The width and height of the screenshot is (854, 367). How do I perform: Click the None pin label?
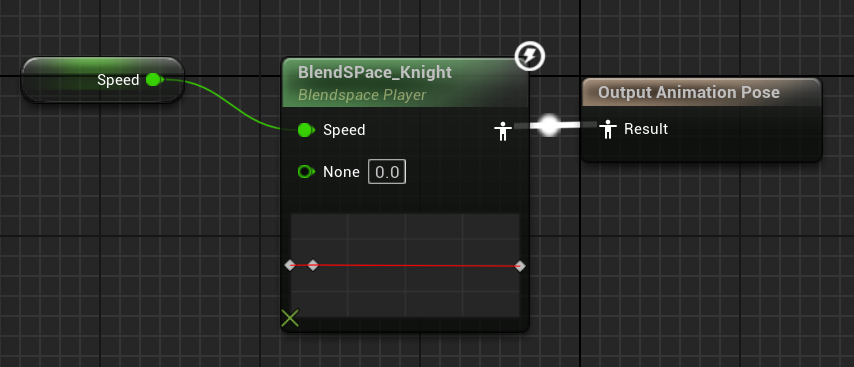[341, 172]
